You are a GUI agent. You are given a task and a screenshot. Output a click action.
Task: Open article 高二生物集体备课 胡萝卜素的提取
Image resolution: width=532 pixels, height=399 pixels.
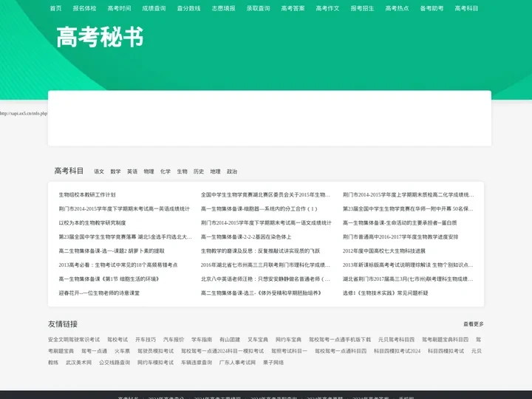[112, 251]
